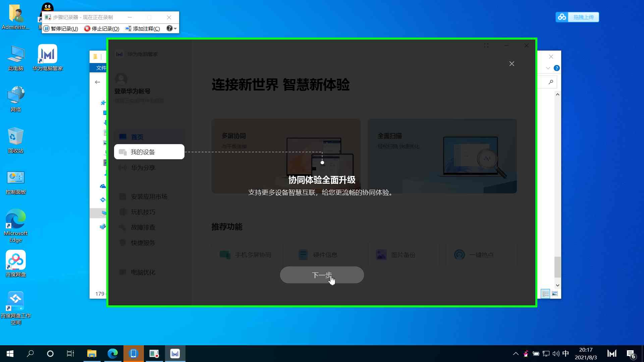The height and width of the screenshot is (362, 644).
Task: Click the 下一步 next button
Action: coord(322,275)
